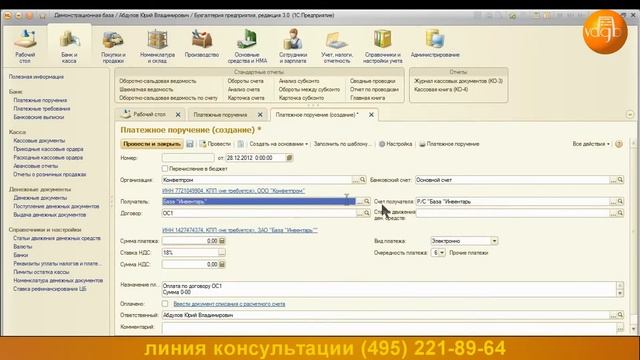
Task: Switch to the Платежные поручения tab
Action: pyautogui.click(x=220, y=115)
